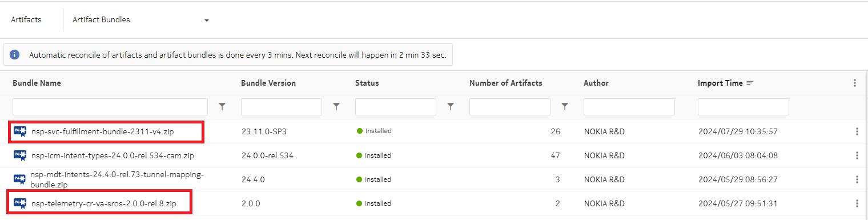
Task: Click the Bundle Name filter input
Action: point(110,107)
